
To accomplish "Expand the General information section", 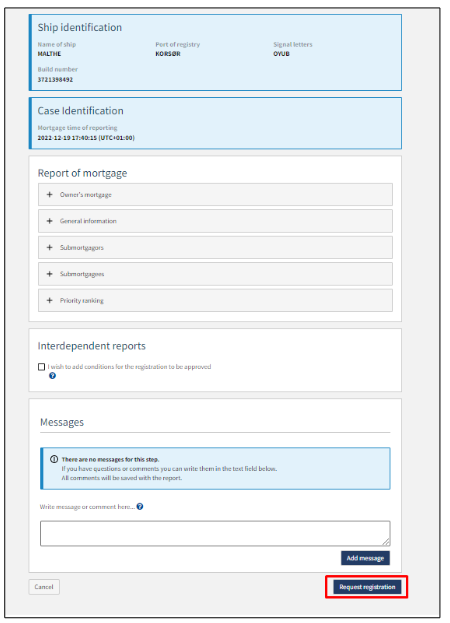I will coord(215,221).
